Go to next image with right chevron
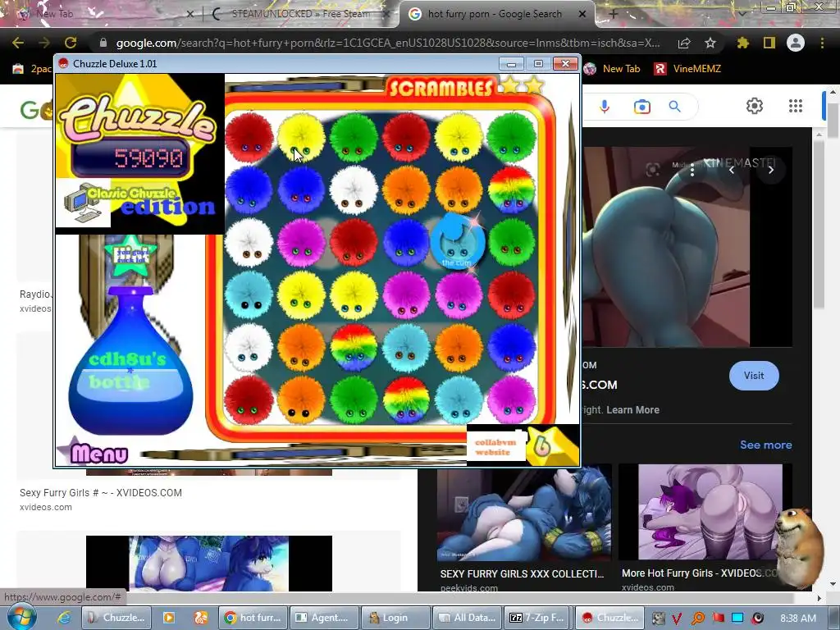 (x=771, y=170)
